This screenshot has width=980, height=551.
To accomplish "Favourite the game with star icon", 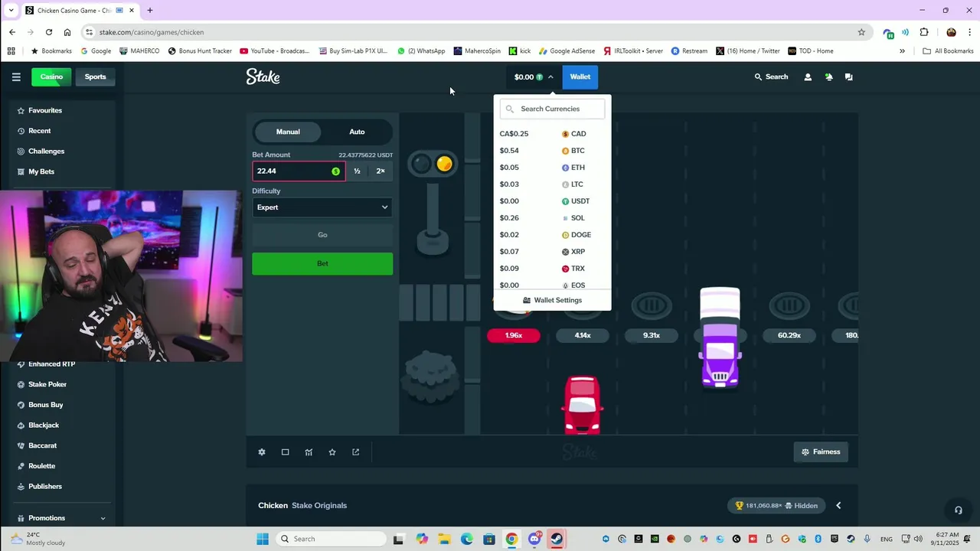I will point(332,452).
